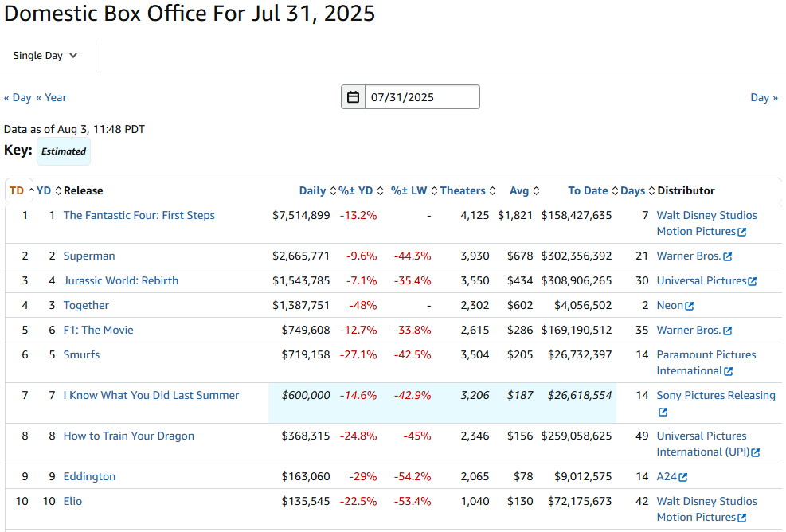The image size is (786, 532).
Task: Click the Universal Pictures distributor link
Action: click(702, 280)
